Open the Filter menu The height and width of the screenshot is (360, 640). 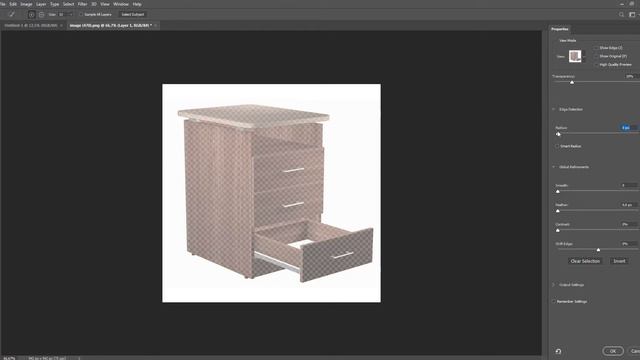tap(82, 4)
